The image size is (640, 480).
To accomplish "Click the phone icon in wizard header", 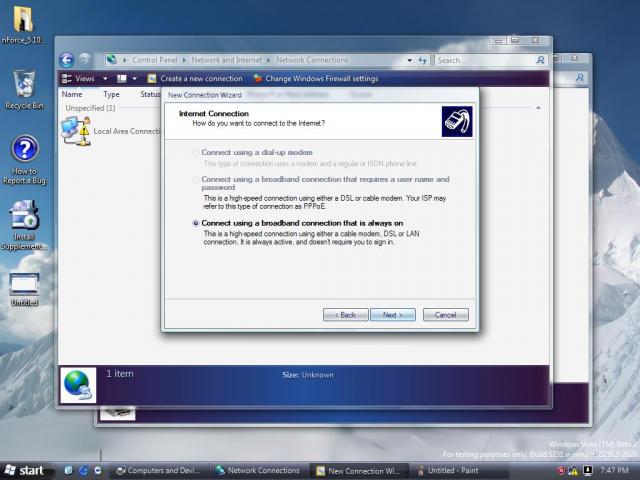I will point(457,122).
